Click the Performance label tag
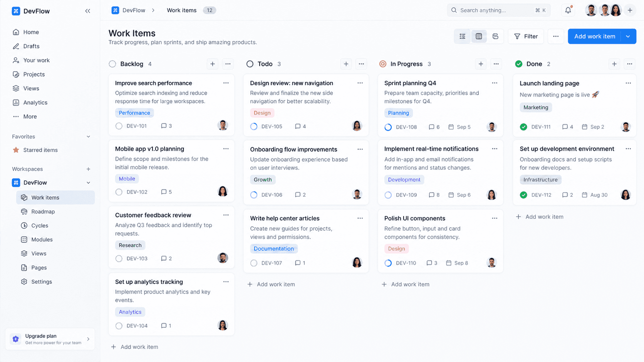The width and height of the screenshot is (644, 362). click(134, 113)
